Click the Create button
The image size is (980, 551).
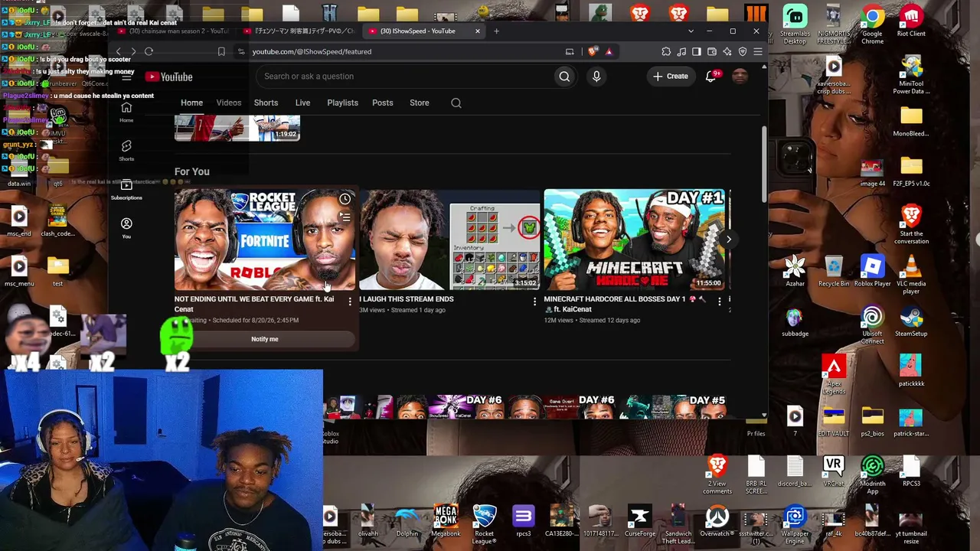click(x=671, y=77)
